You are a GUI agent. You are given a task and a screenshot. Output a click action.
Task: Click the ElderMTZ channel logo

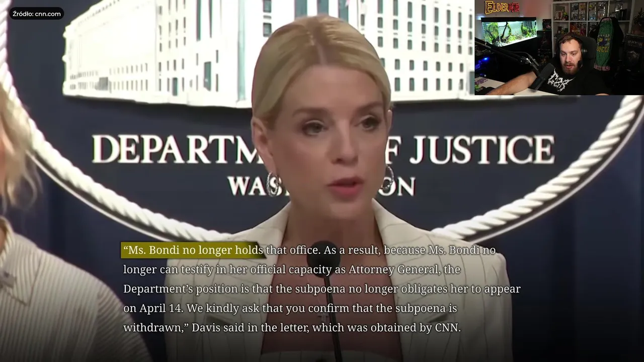click(501, 8)
